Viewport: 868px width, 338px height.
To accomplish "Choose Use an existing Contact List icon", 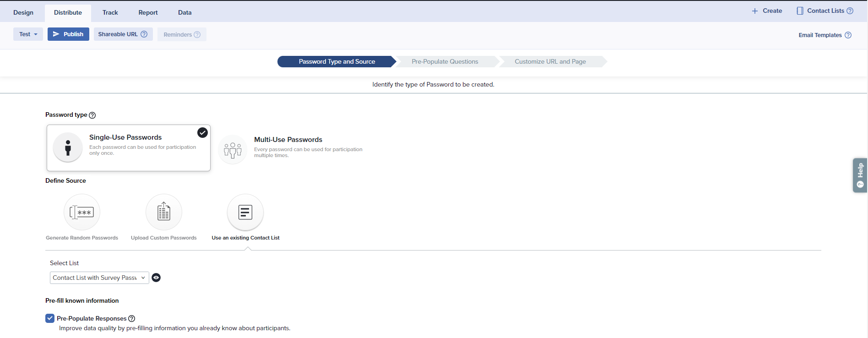I will pyautogui.click(x=245, y=212).
